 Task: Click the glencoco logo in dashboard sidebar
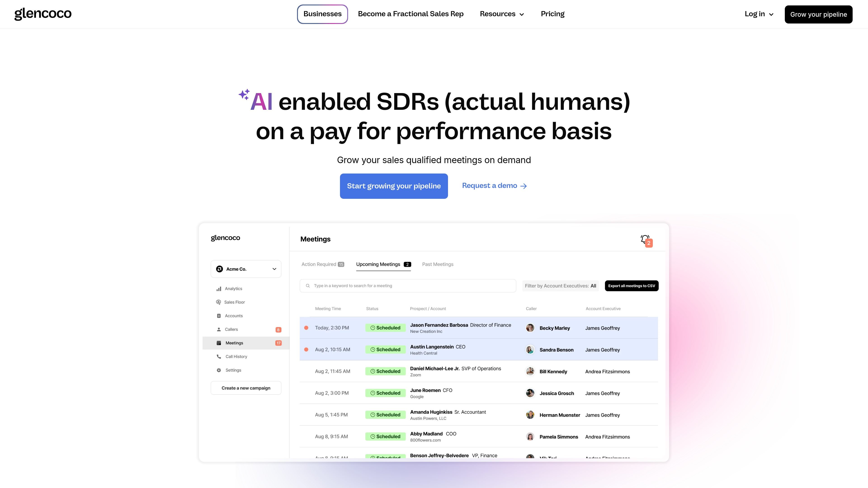[225, 238]
